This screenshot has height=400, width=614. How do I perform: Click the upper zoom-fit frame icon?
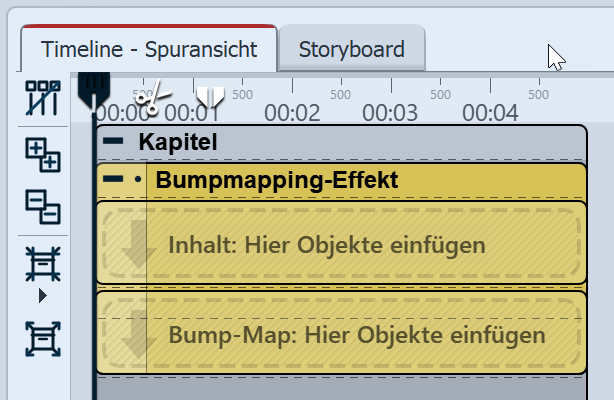[42, 264]
